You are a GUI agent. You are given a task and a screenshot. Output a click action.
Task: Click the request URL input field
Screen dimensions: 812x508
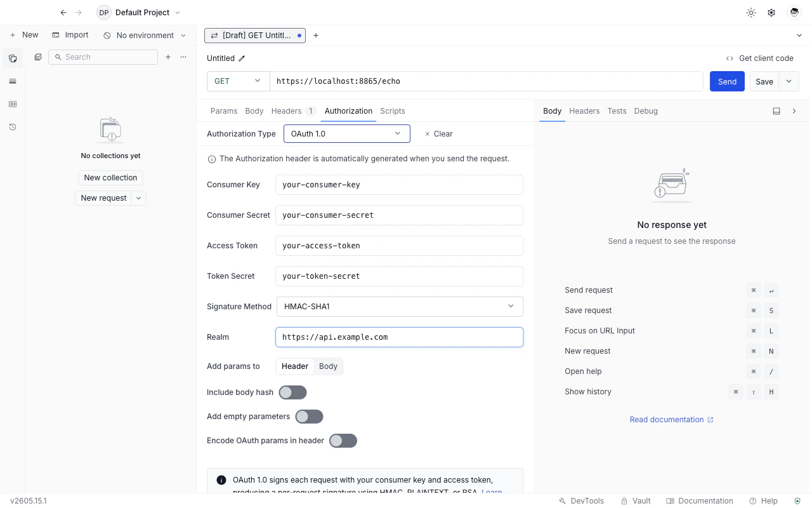click(x=487, y=81)
